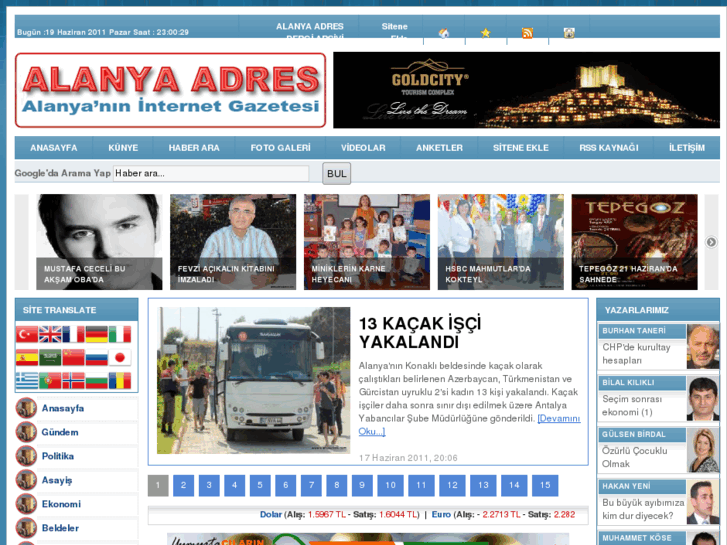
Task: Go to news page 15
Action: [x=545, y=485]
